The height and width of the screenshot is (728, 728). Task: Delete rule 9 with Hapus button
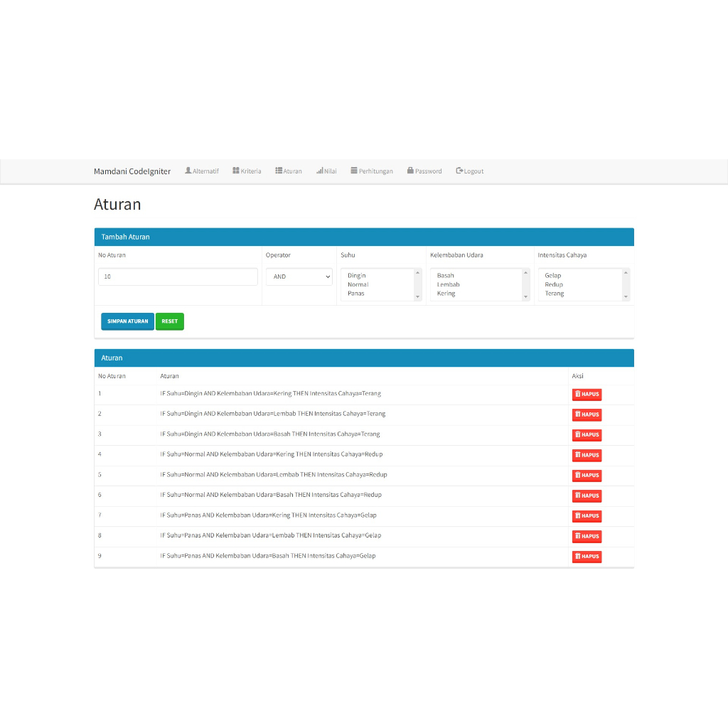coord(587,556)
